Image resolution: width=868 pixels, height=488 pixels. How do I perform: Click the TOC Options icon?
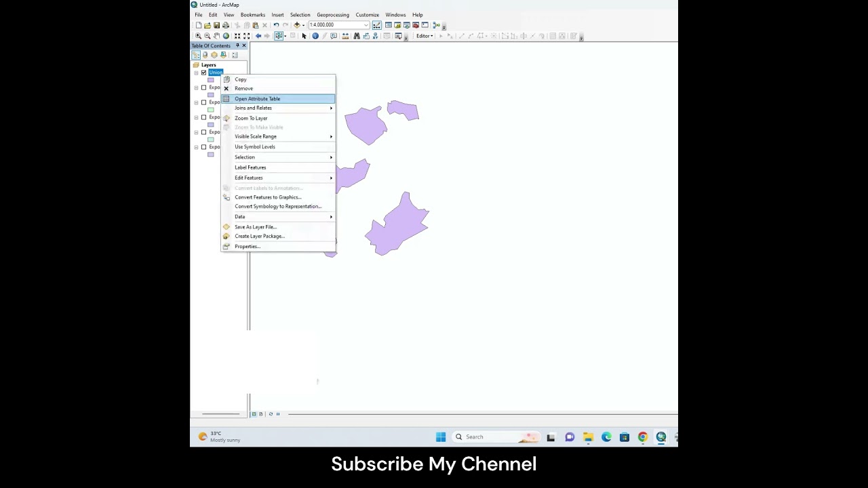[235, 55]
